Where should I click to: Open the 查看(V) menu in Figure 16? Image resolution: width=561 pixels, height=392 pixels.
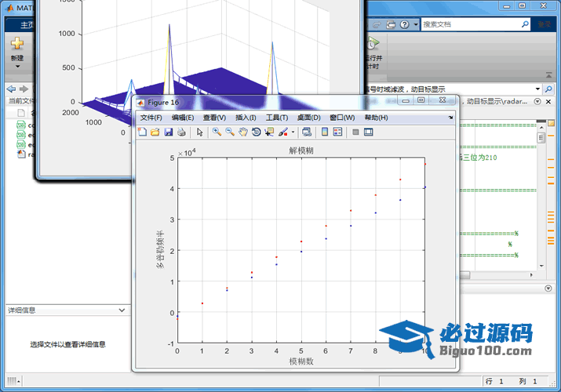click(214, 118)
